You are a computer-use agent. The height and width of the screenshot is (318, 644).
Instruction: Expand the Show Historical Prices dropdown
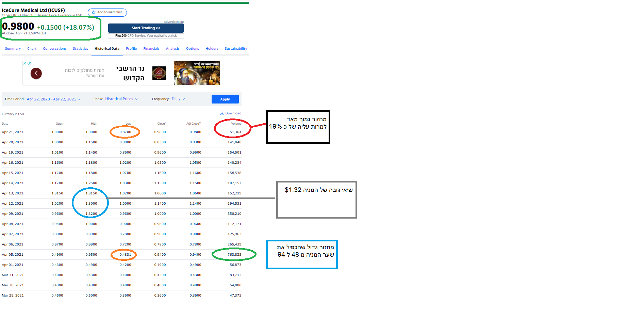[x=121, y=99]
